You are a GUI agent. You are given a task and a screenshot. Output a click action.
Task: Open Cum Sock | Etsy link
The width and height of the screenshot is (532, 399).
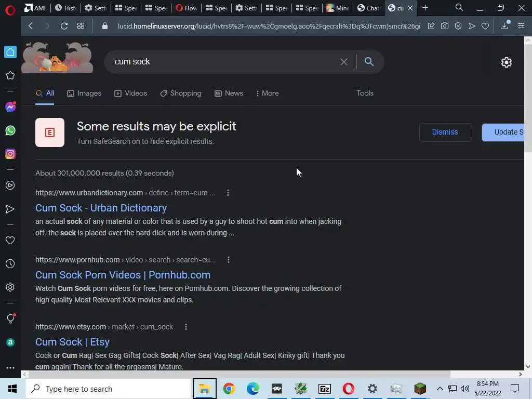pos(72,342)
